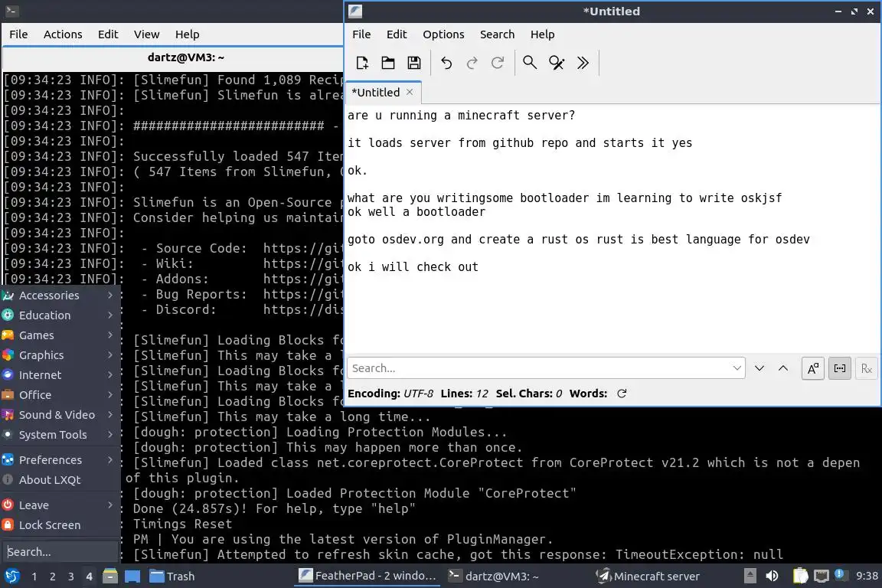Viewport: 882px width, 588px height.
Task: Open FeatherPad Edit menu
Action: [x=397, y=34]
